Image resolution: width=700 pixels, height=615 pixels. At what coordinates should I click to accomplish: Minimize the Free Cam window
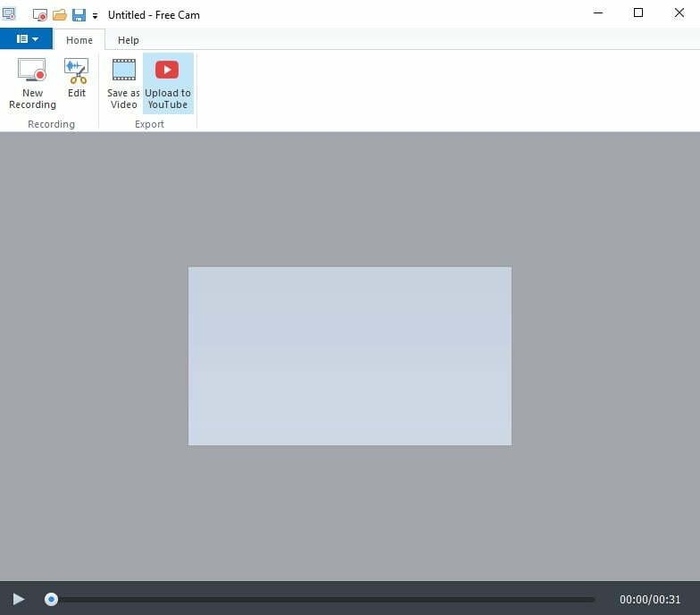(x=598, y=12)
